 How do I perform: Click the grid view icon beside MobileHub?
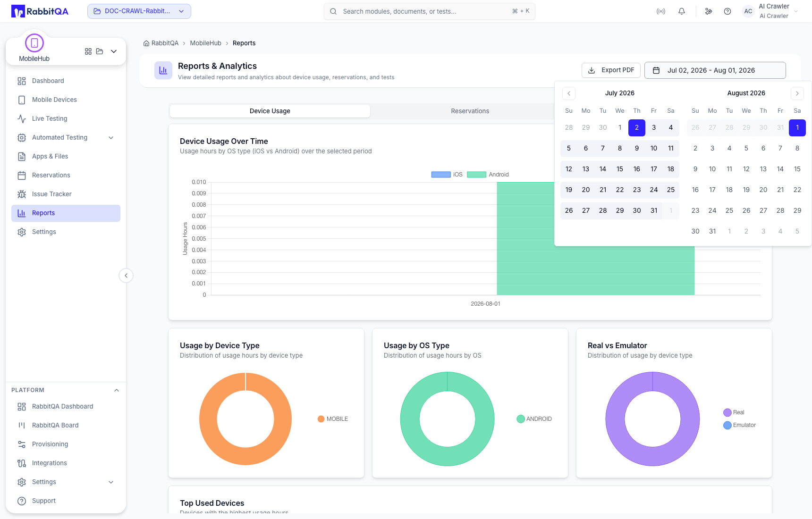pos(88,51)
